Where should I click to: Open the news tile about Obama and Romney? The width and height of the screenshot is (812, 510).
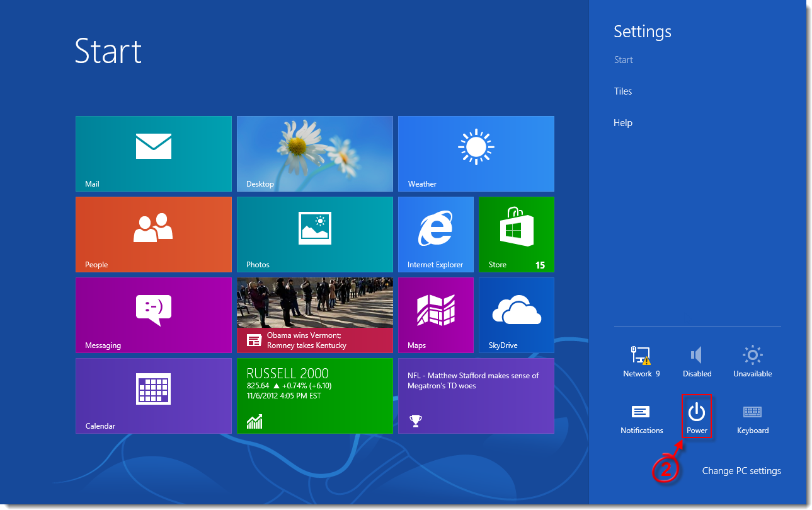(x=315, y=315)
